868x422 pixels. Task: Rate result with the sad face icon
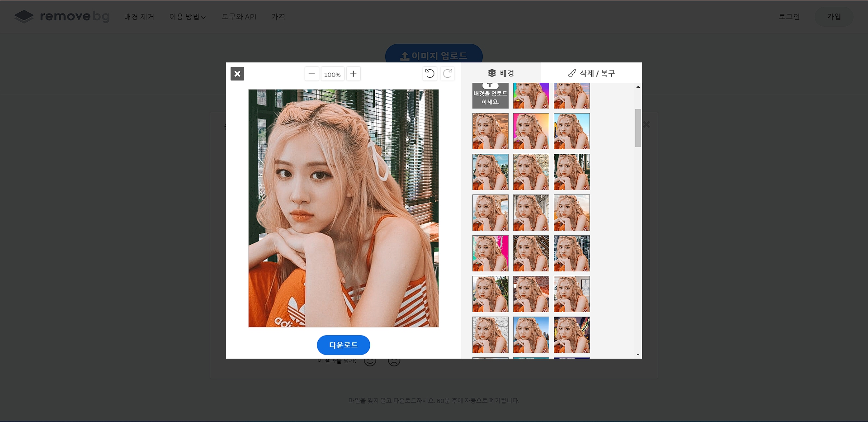(394, 361)
